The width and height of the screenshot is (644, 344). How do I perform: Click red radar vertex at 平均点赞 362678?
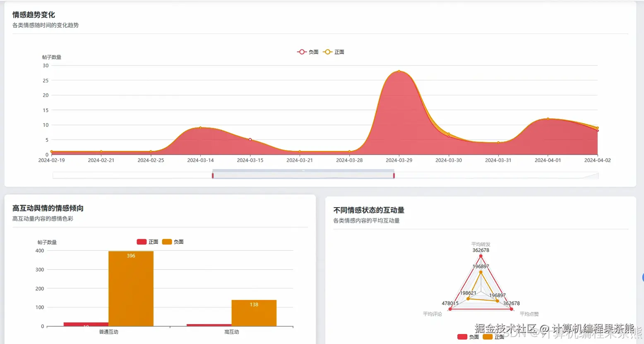pos(511,309)
